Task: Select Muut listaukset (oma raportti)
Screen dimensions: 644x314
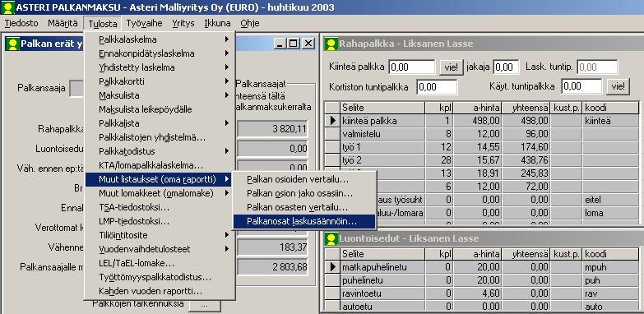Action: click(159, 179)
